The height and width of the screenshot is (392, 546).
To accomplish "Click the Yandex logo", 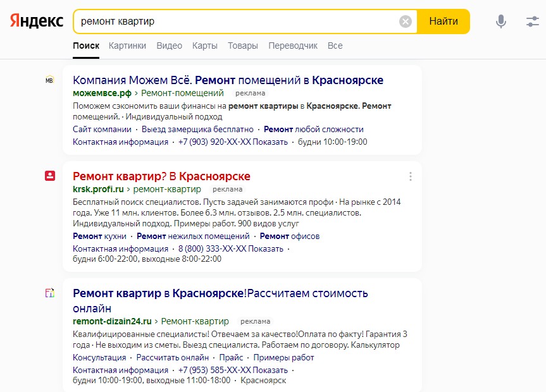I will pyautogui.click(x=37, y=21).
